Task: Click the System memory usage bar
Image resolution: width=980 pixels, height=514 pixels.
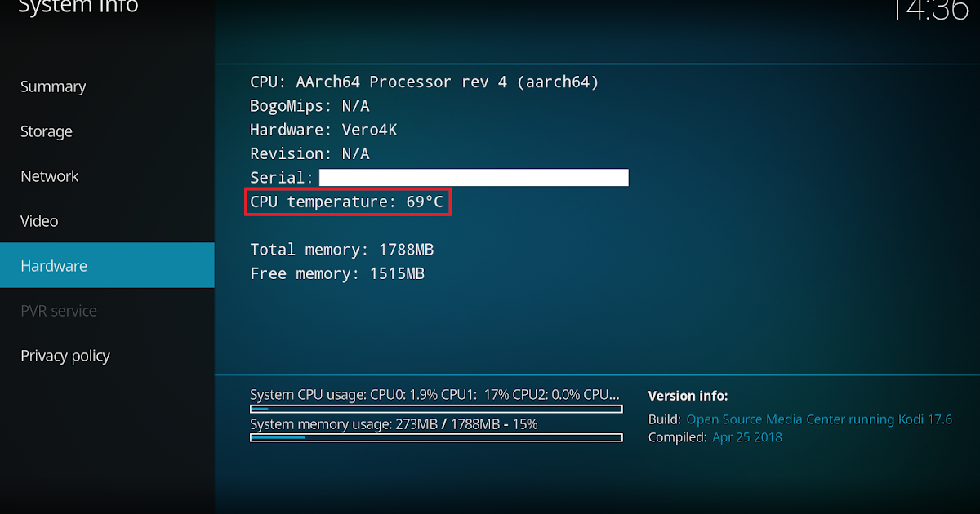Action: 436,437
